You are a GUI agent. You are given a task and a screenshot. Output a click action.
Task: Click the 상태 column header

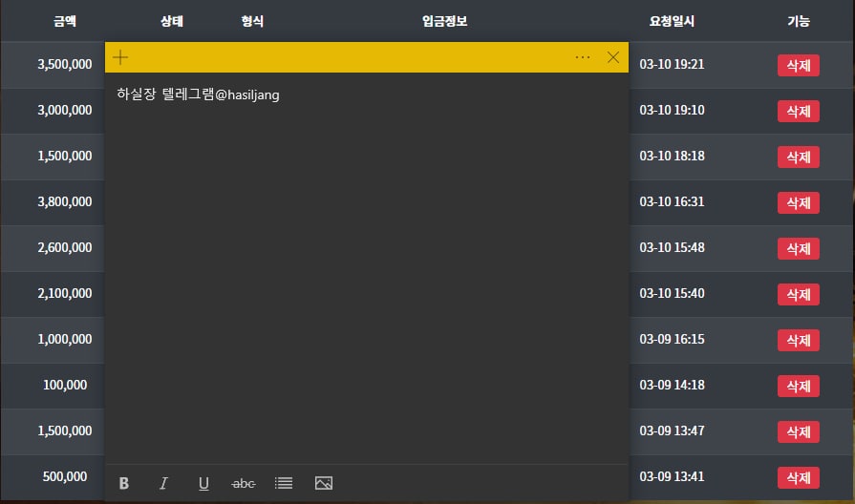click(172, 21)
